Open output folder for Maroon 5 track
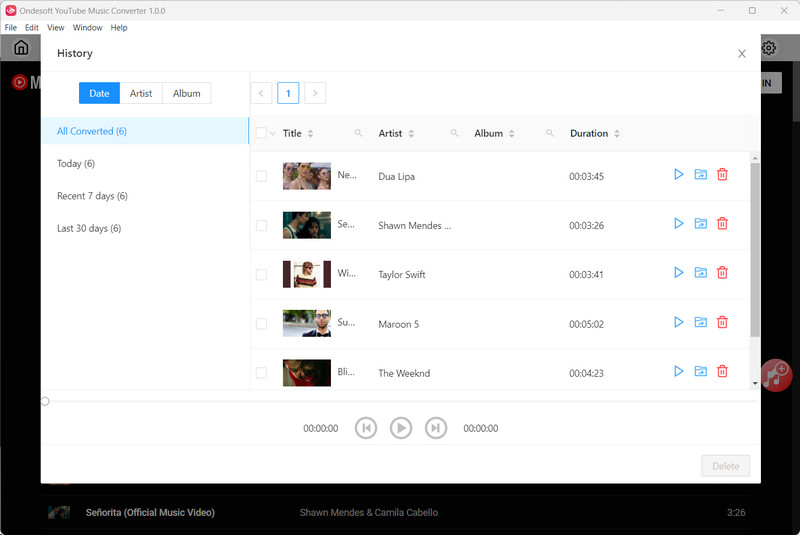Image resolution: width=800 pixels, height=535 pixels. pyautogui.click(x=701, y=322)
